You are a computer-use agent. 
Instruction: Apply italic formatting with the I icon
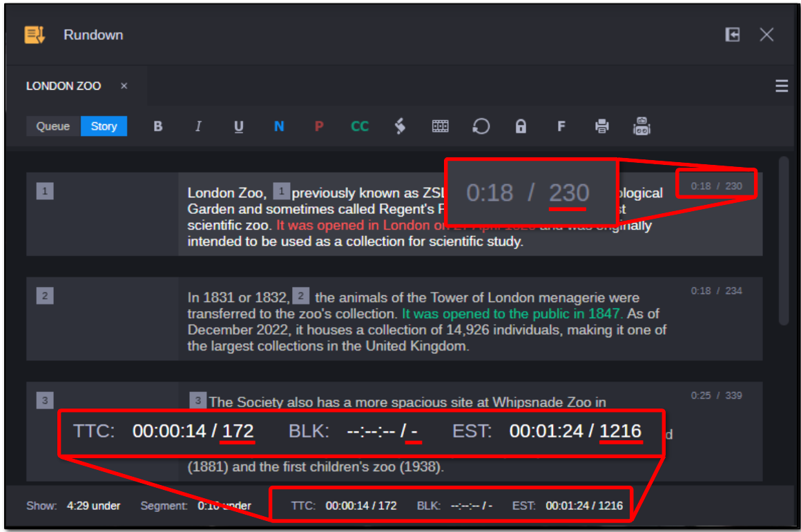(198, 126)
